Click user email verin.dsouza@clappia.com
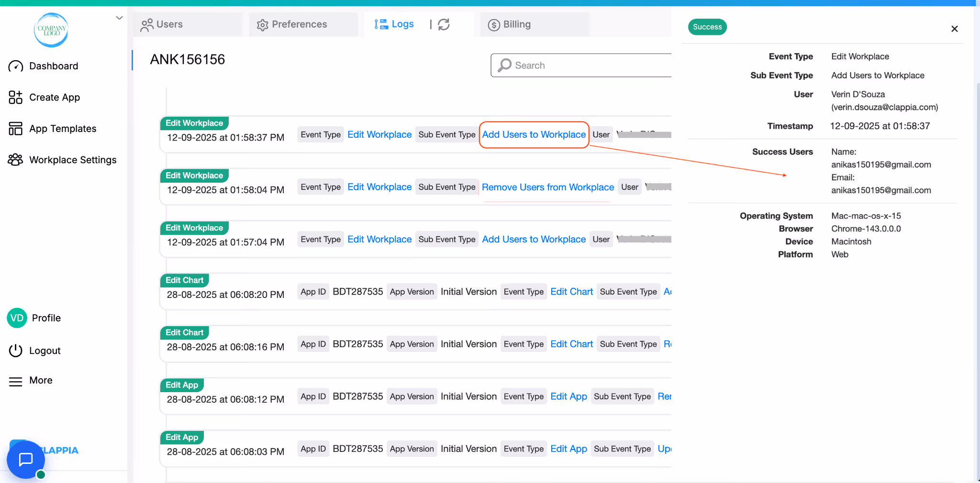Viewport: 980px width, 483px height. (884, 107)
